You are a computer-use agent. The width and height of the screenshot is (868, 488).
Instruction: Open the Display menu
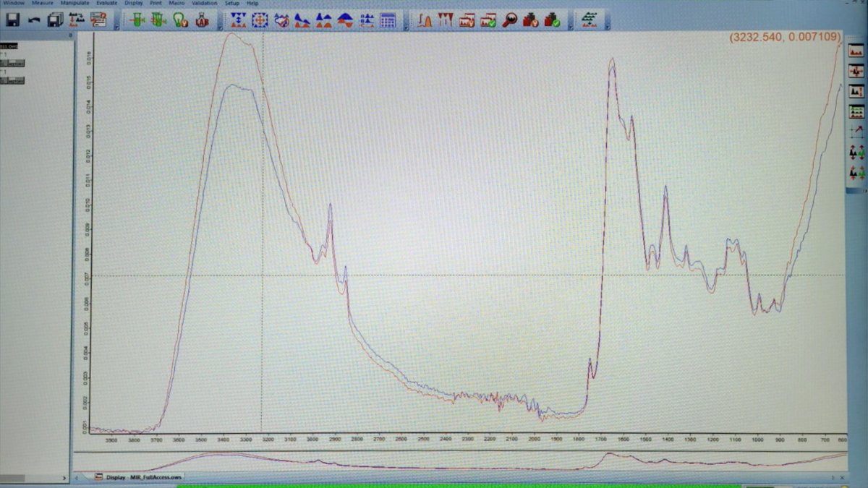[134, 3]
